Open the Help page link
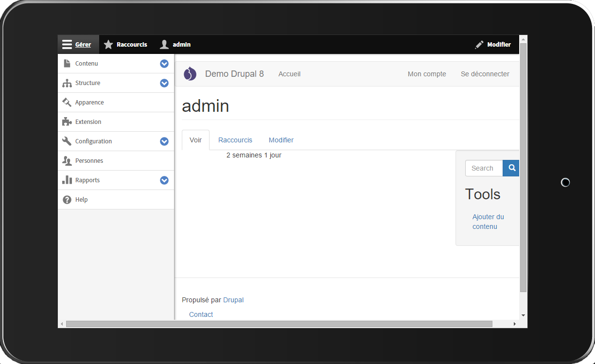Screen dimensions: 595x364 81,200
